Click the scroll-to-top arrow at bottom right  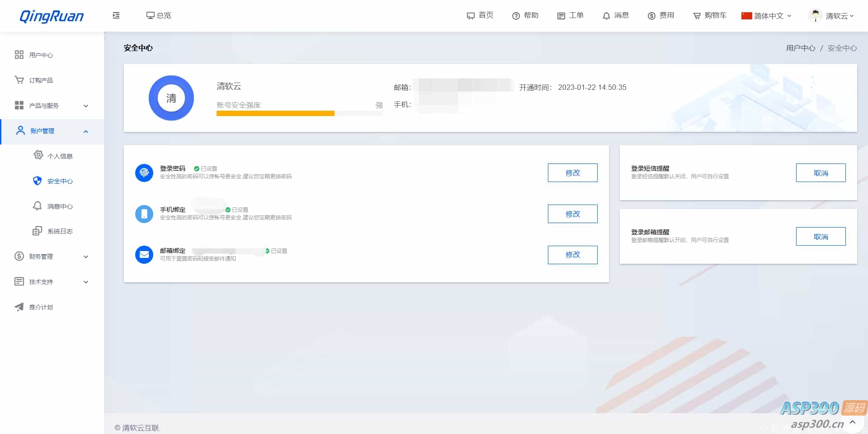pos(852,422)
